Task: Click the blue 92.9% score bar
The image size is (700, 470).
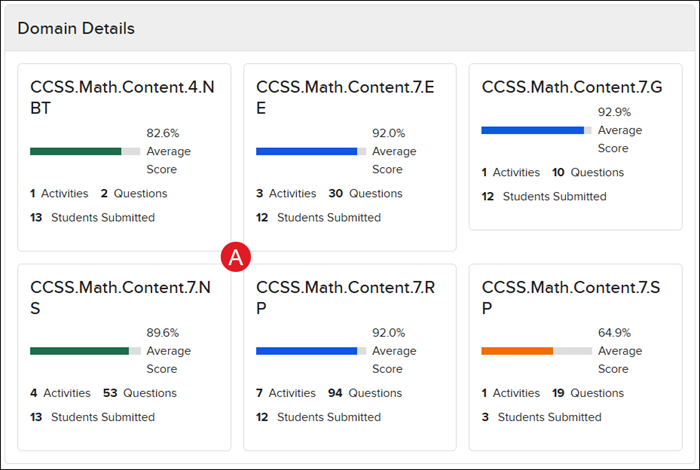Action: [532, 130]
